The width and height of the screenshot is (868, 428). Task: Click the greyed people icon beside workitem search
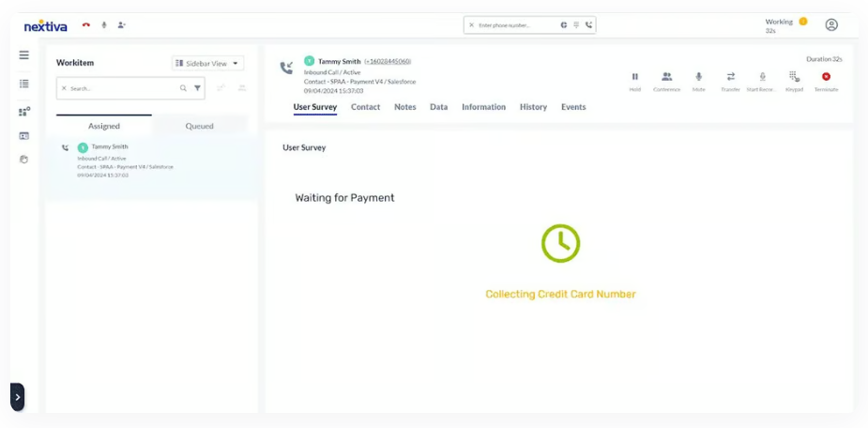pyautogui.click(x=242, y=88)
